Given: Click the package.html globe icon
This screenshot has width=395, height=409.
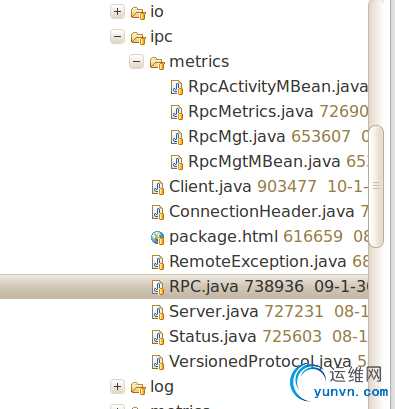Looking at the screenshot, I should click(157, 238).
